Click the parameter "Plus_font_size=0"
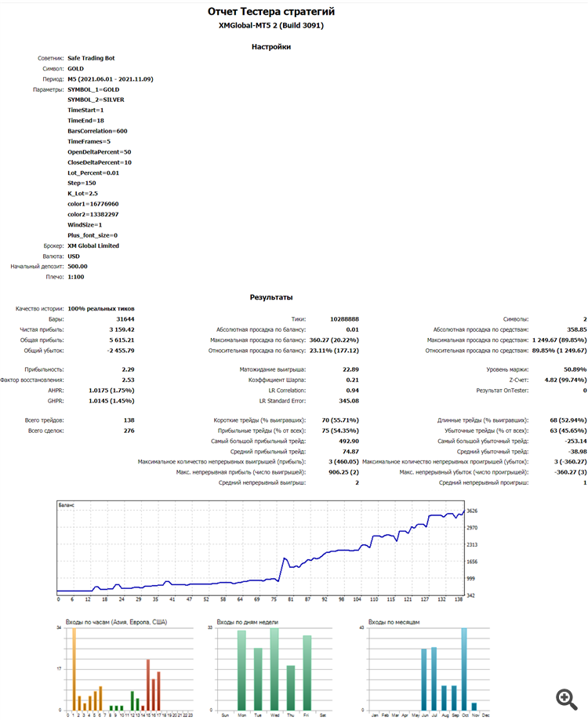 click(93, 235)
